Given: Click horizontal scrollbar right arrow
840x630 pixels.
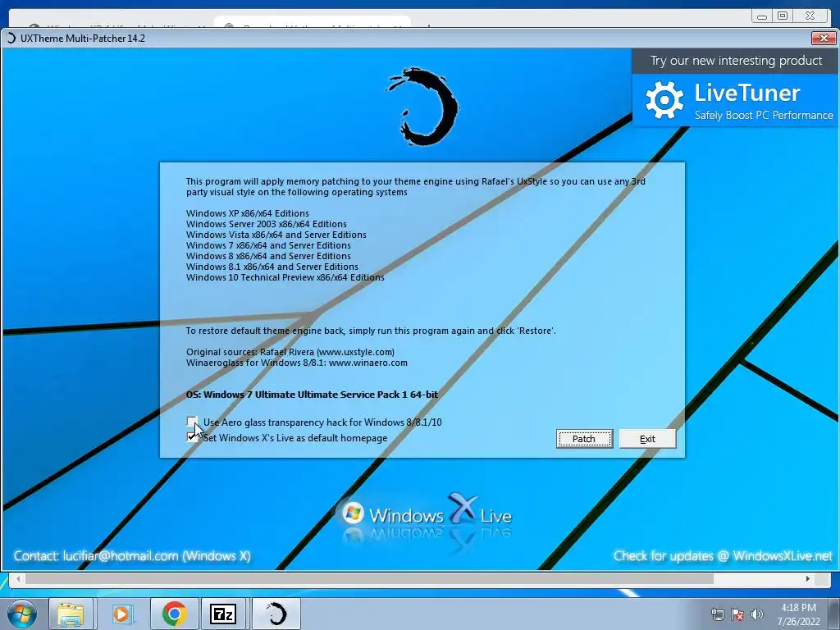Looking at the screenshot, I should point(808,578).
